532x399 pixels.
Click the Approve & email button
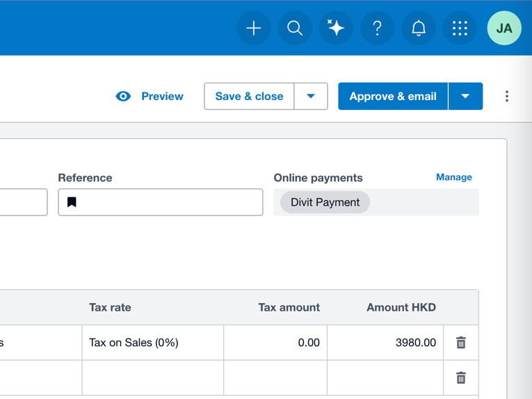point(393,97)
